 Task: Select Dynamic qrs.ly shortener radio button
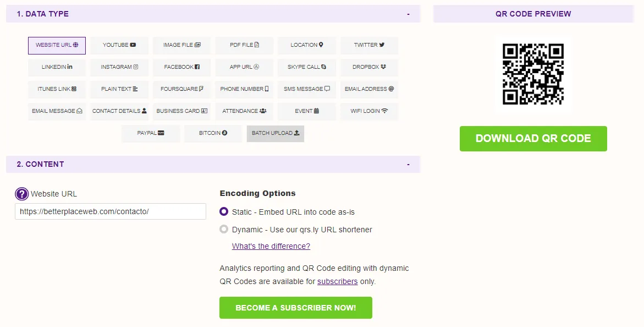pos(223,229)
